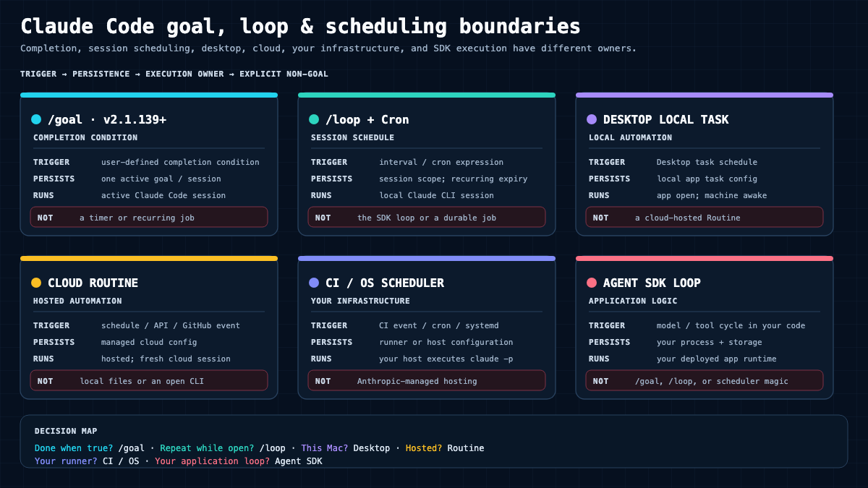The image size is (868, 488).
Task: Click 'Agent SDK' answer in the decision map
Action: point(299,461)
